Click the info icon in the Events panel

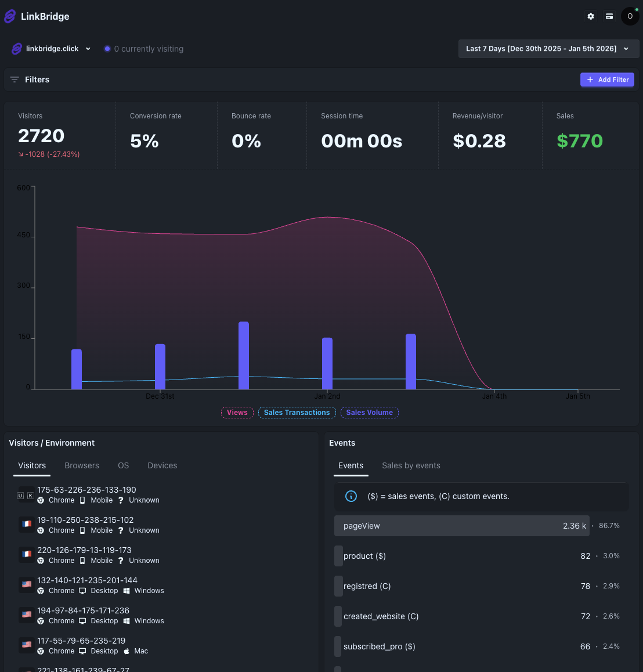point(351,496)
